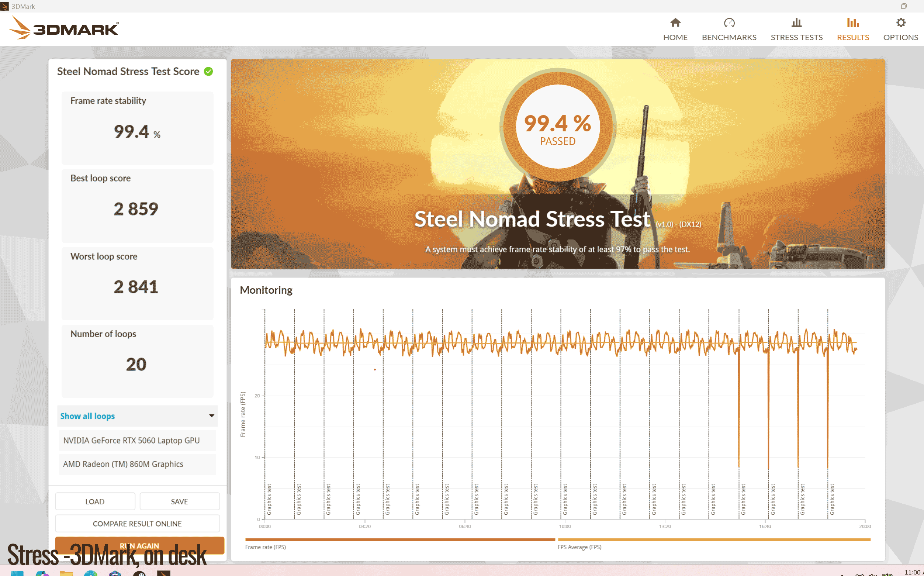Click the Best loop score label

(100, 178)
